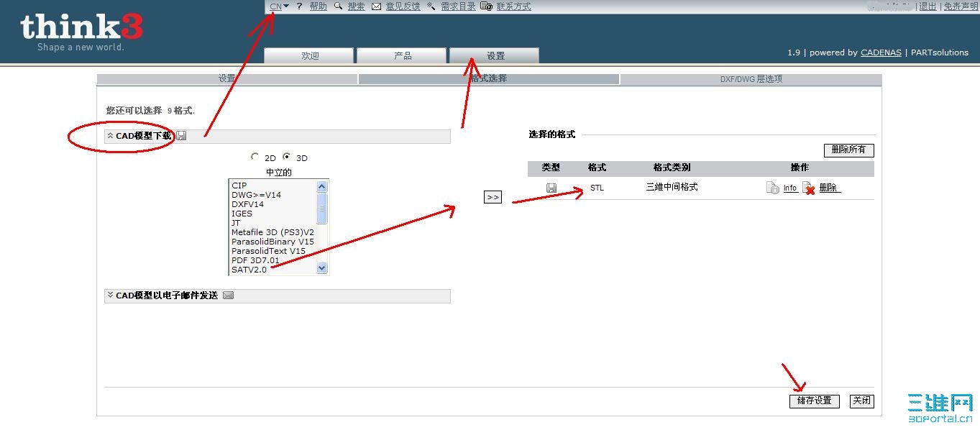Click the magnifier search icon
Image resolution: width=980 pixels, height=430 pixels.
click(x=339, y=6)
